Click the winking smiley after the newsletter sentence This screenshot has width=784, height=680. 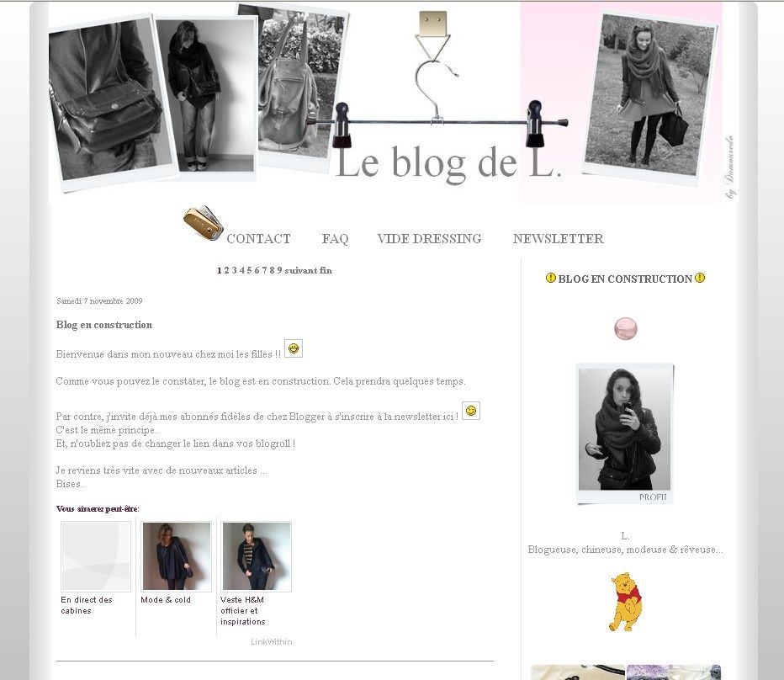click(470, 411)
